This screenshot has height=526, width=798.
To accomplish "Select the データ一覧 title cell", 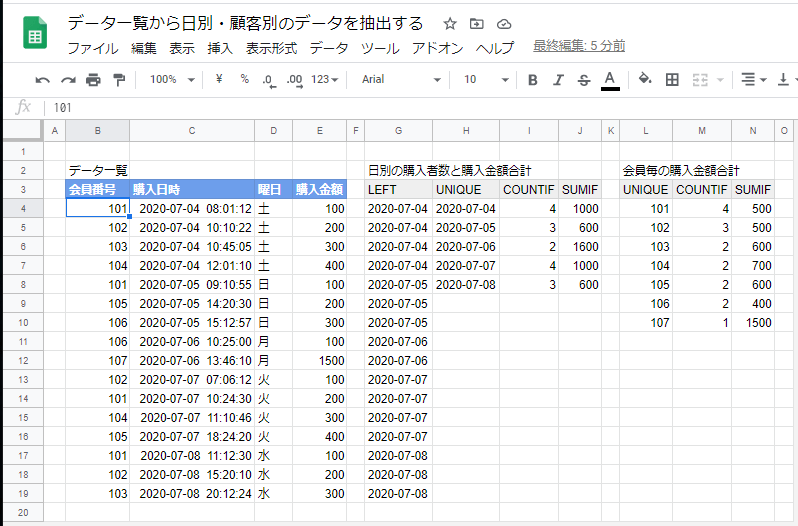I will click(x=97, y=170).
